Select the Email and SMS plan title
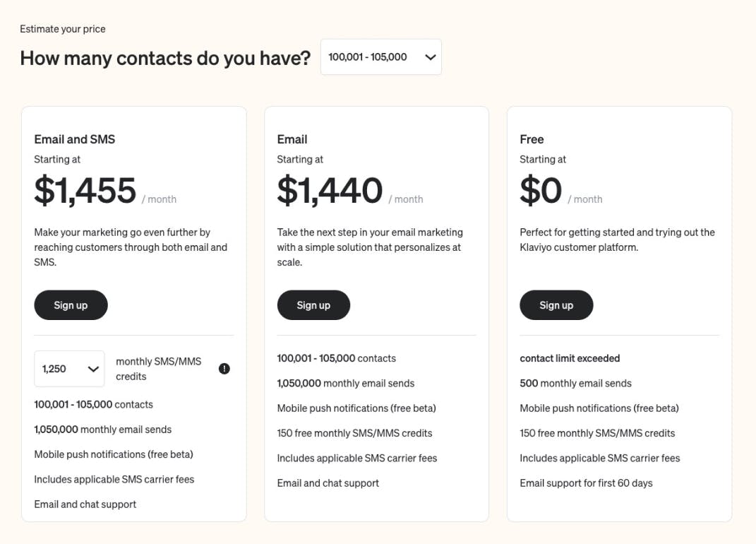The height and width of the screenshot is (544, 756). pyautogui.click(x=75, y=139)
